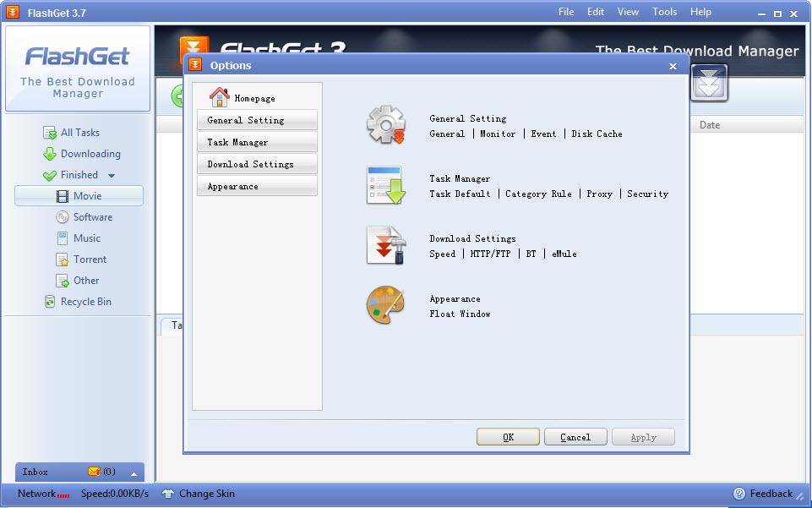812x508 pixels.
Task: Select General Setting in Options sidebar
Action: pos(257,120)
